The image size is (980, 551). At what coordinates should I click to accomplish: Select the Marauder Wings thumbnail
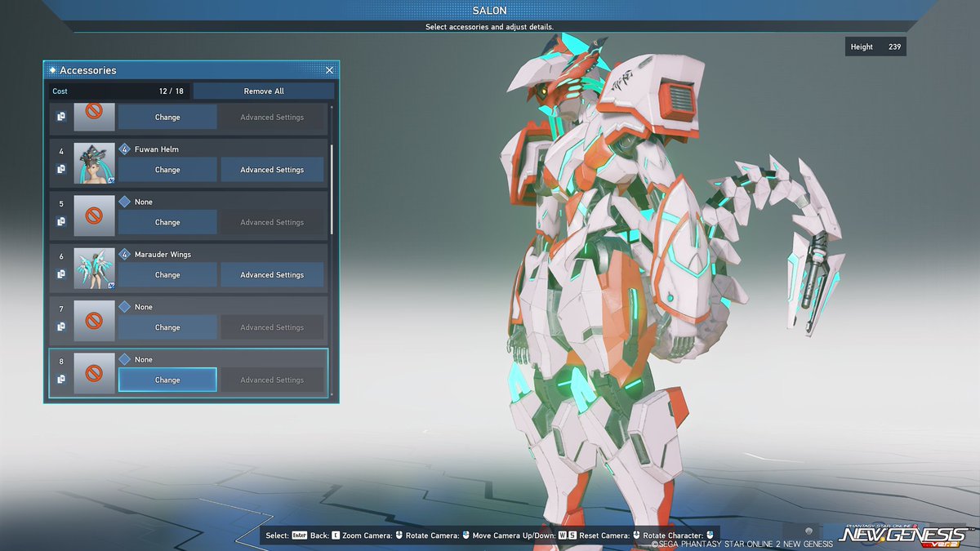95,269
